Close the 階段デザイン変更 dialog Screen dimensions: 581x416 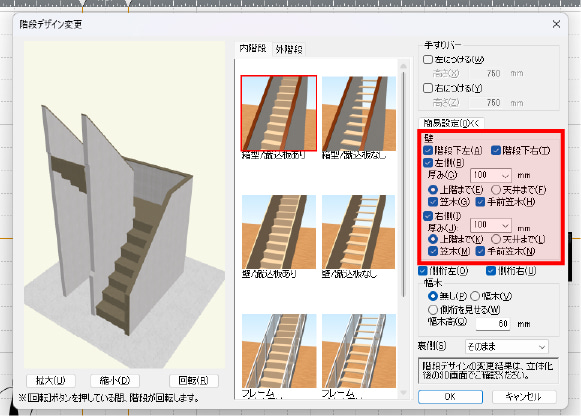556,24
